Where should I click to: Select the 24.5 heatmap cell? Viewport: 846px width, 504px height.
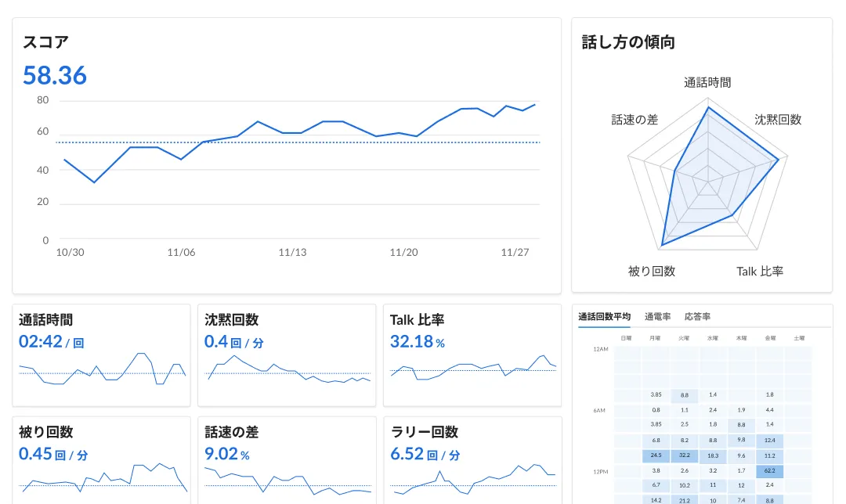tap(656, 455)
